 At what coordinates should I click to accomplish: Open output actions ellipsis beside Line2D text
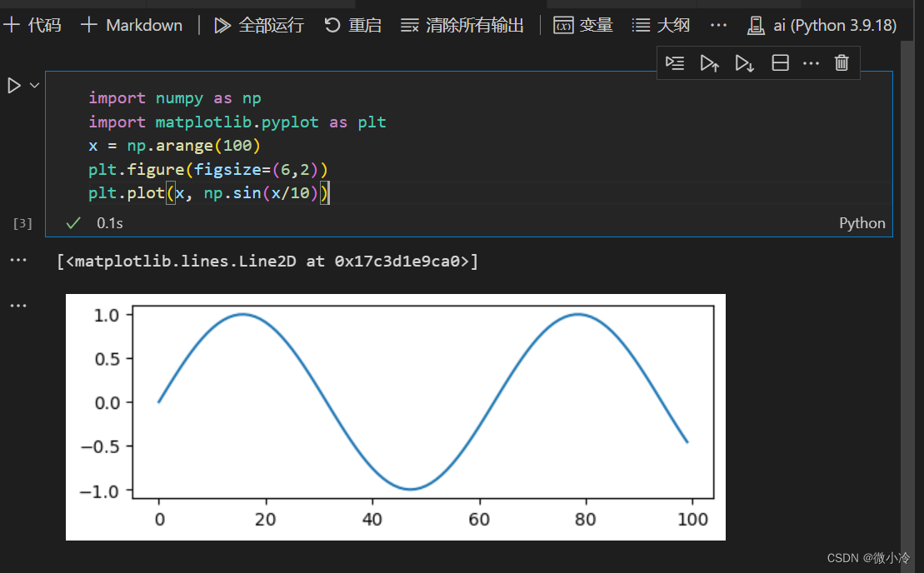(18, 261)
